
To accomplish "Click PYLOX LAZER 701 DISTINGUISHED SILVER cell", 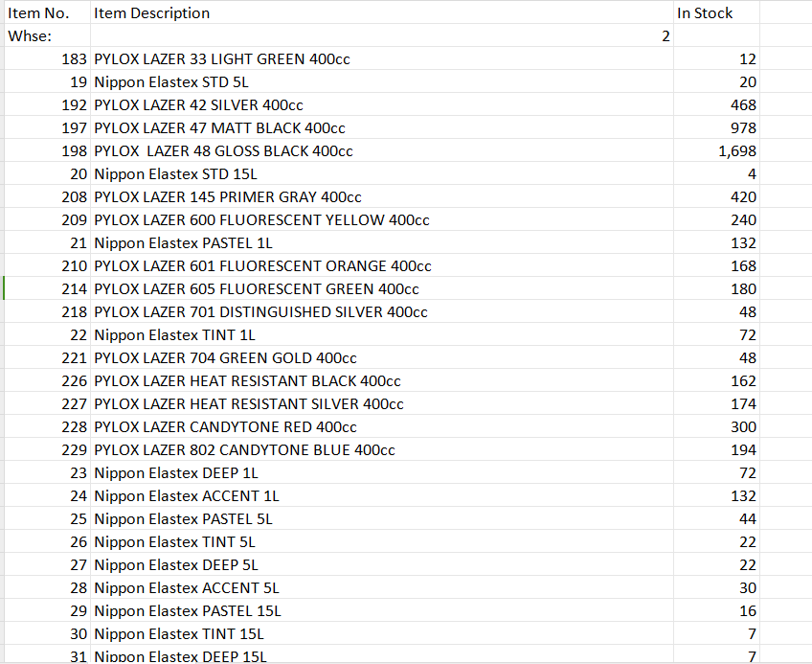I will click(x=260, y=312).
